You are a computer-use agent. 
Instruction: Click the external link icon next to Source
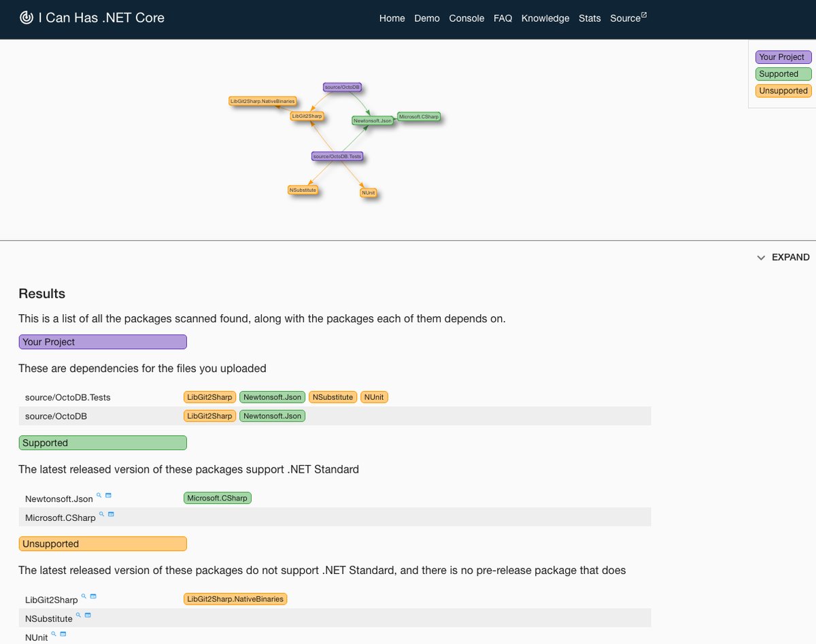coord(644,15)
